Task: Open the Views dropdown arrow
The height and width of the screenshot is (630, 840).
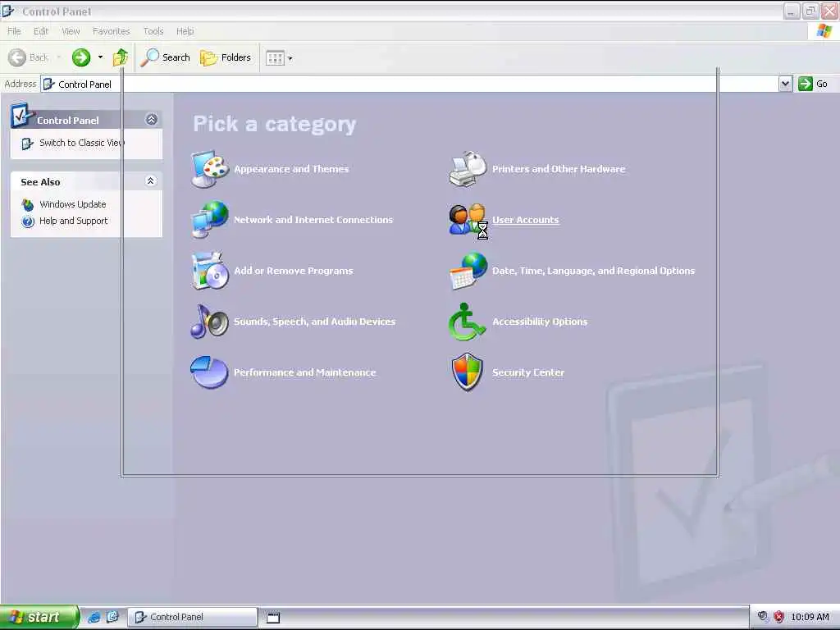Action: click(290, 58)
